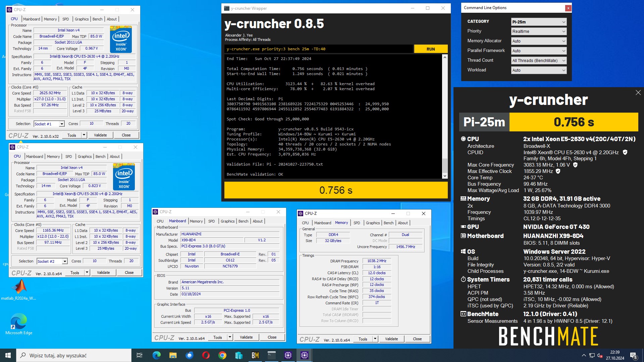Expand Tools arrow in CPU-Z Memory window
The width and height of the screenshot is (644, 362).
[375, 339]
